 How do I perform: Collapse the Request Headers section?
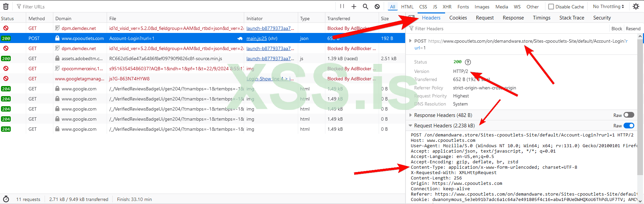click(410, 126)
